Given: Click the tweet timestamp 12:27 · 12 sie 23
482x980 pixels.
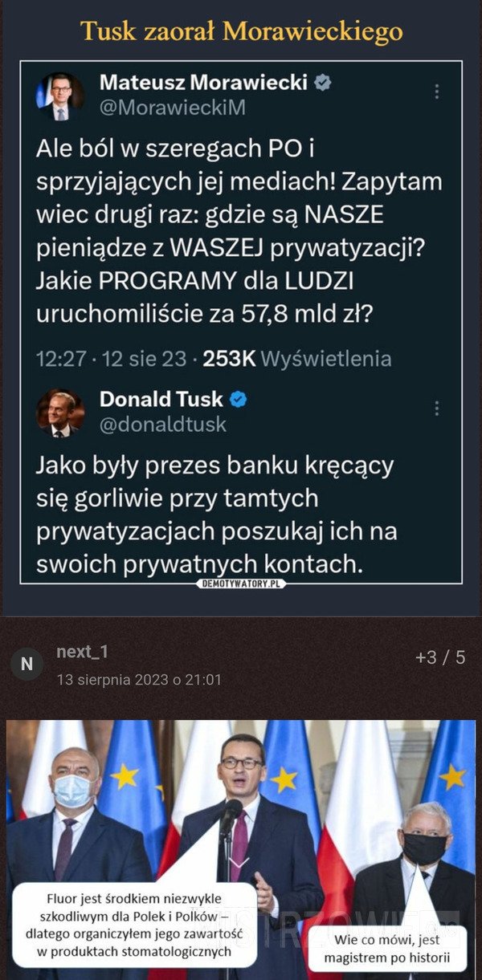Looking at the screenshot, I should 111,359.
